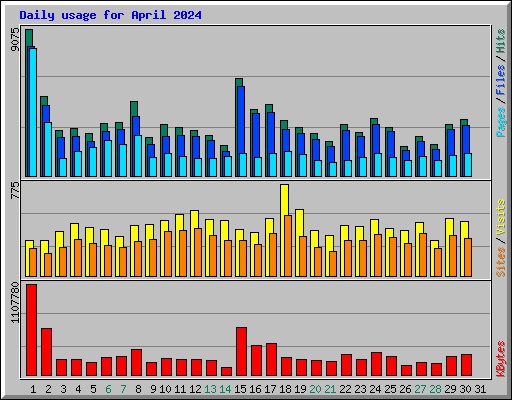Click the 9075 axis label on top chart
The image size is (512, 400).
click(15, 40)
